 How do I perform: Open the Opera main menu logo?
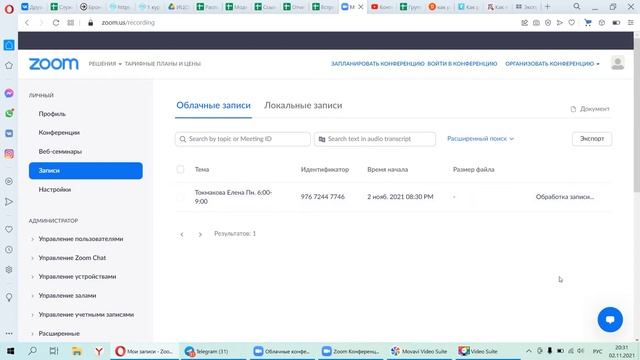9,9
